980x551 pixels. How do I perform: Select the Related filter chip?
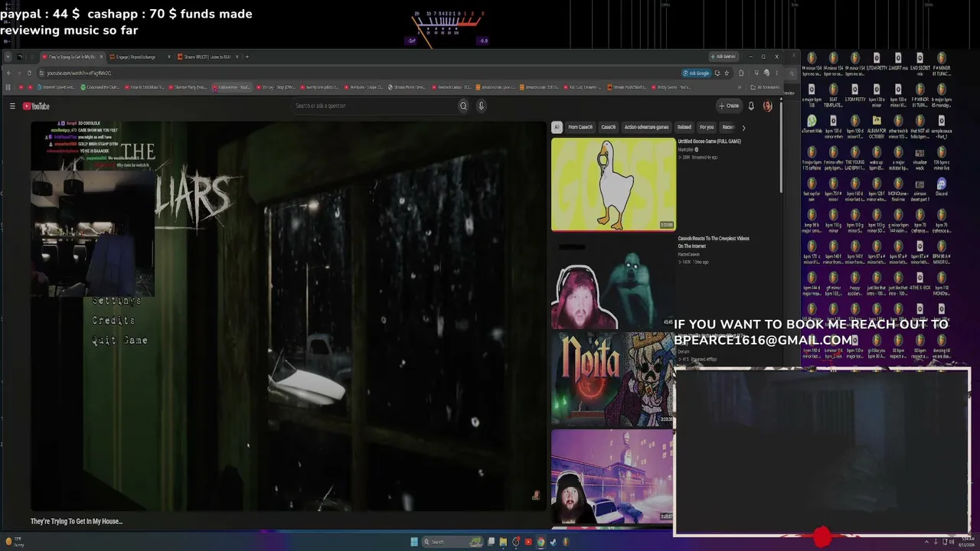click(684, 127)
